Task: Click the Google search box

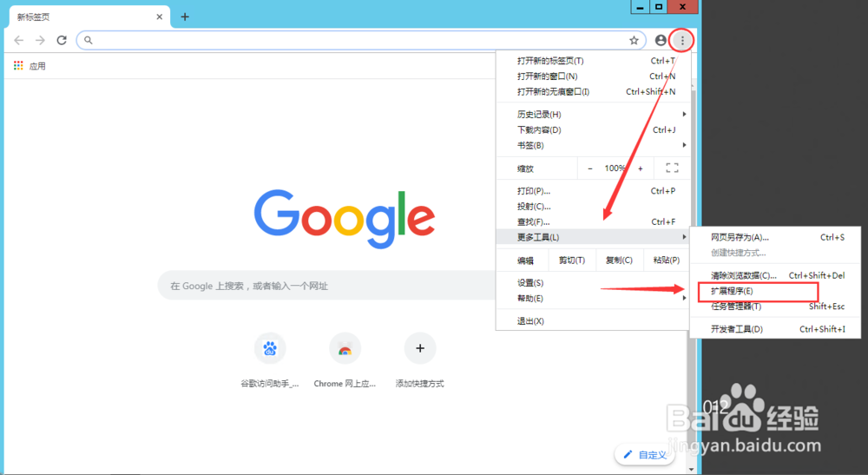Action: pyautogui.click(x=326, y=286)
